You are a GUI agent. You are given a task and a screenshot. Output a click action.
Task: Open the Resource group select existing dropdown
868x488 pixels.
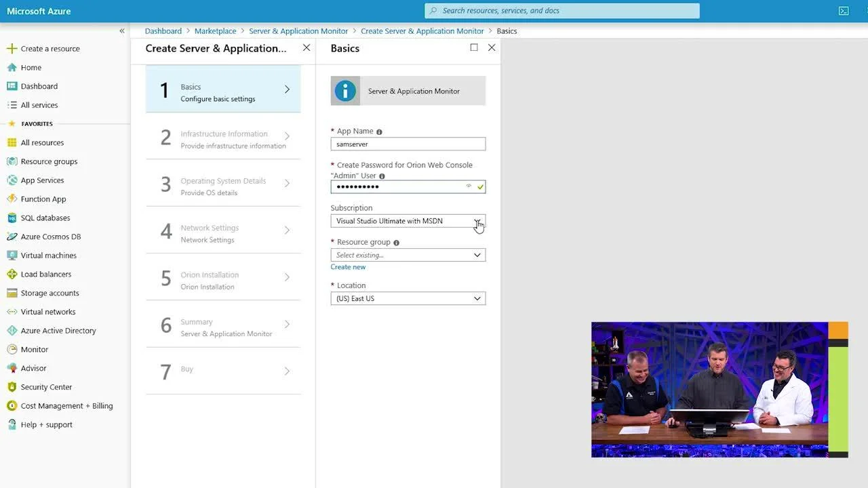click(408, 255)
